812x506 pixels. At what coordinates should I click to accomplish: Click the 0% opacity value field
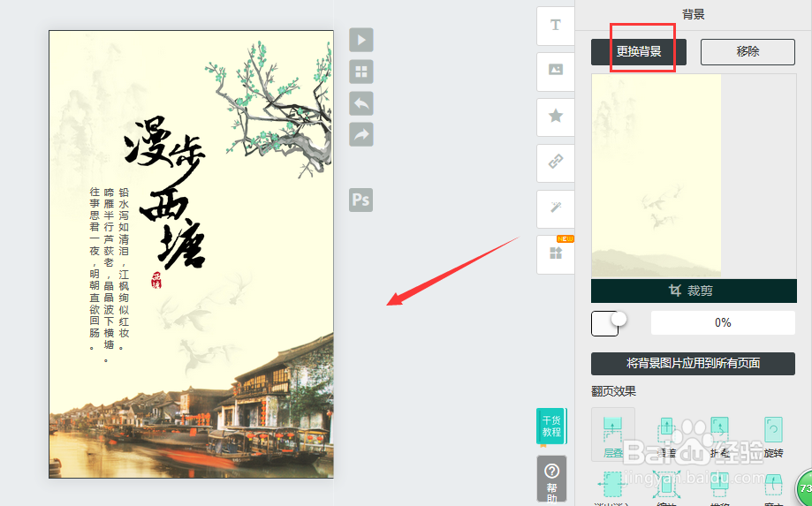(x=723, y=323)
